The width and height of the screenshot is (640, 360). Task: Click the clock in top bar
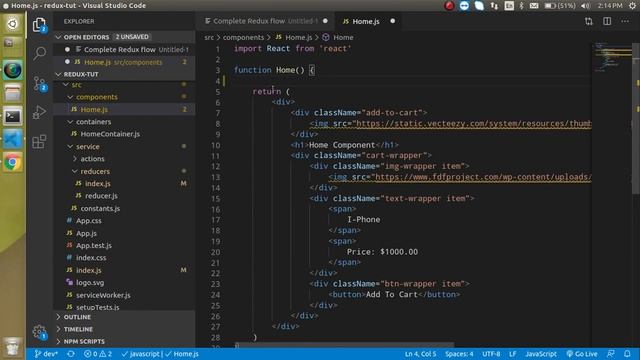point(610,6)
